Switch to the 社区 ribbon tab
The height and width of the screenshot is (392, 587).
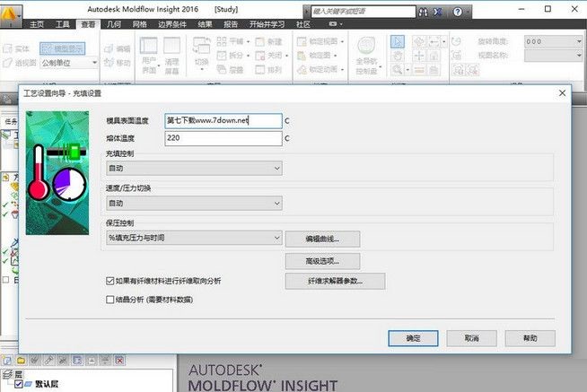(303, 24)
